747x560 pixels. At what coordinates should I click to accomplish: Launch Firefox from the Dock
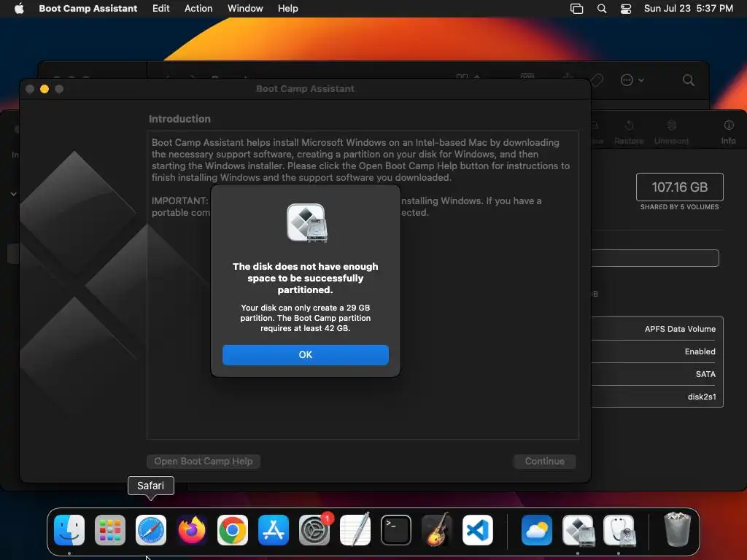pyautogui.click(x=192, y=530)
